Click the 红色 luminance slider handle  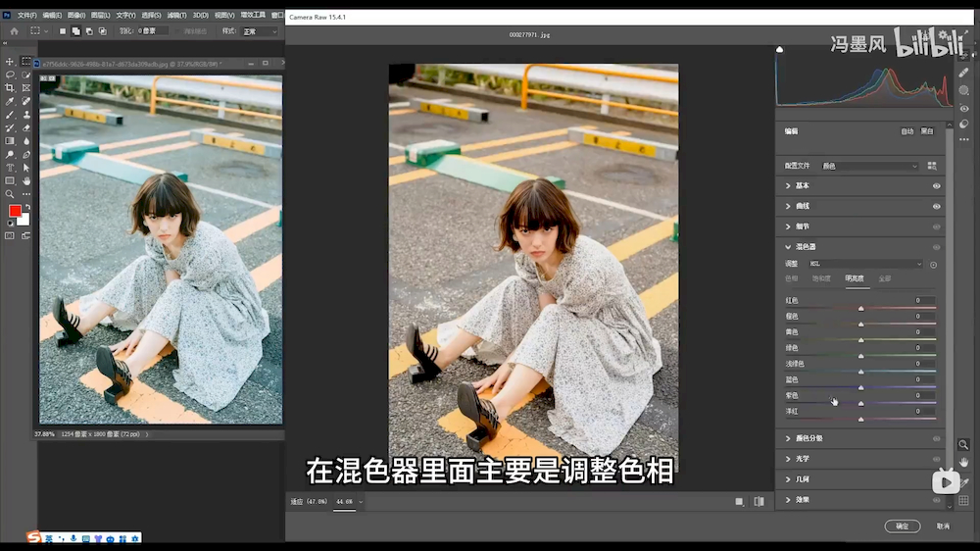(860, 308)
